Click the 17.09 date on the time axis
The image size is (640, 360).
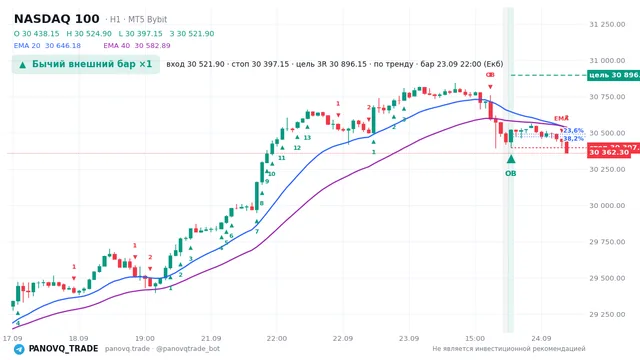pos(12,338)
